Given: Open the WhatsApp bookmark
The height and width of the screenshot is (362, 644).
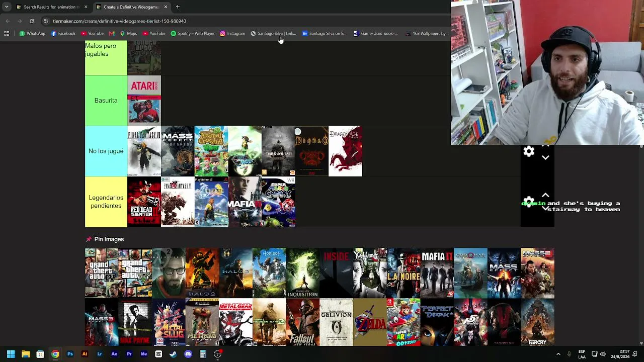Looking at the screenshot, I should pyautogui.click(x=32, y=34).
